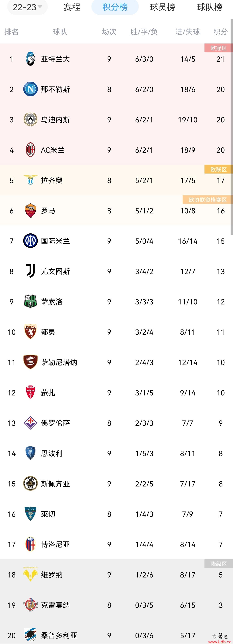This screenshot has height=644, width=233.
Task: Click the Napoli team logo
Action: 31,89
